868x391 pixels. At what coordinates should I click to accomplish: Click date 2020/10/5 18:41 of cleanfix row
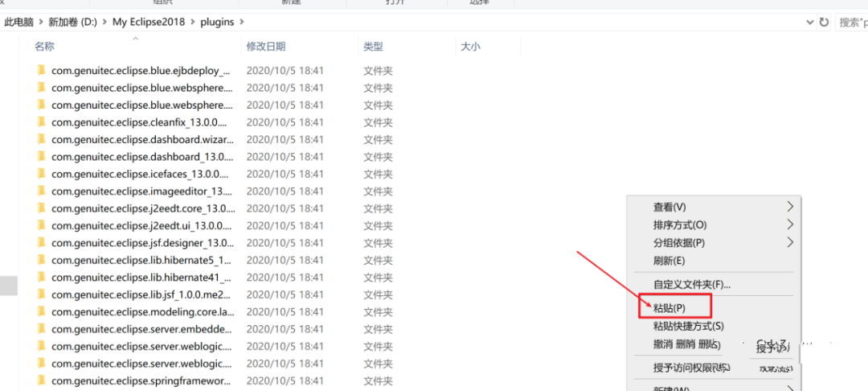[285, 121]
